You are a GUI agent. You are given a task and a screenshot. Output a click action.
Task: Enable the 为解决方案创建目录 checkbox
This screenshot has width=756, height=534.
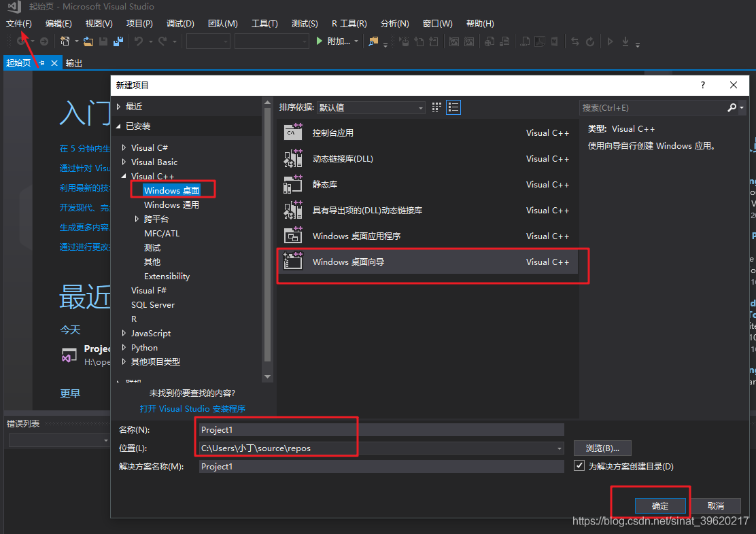579,465
